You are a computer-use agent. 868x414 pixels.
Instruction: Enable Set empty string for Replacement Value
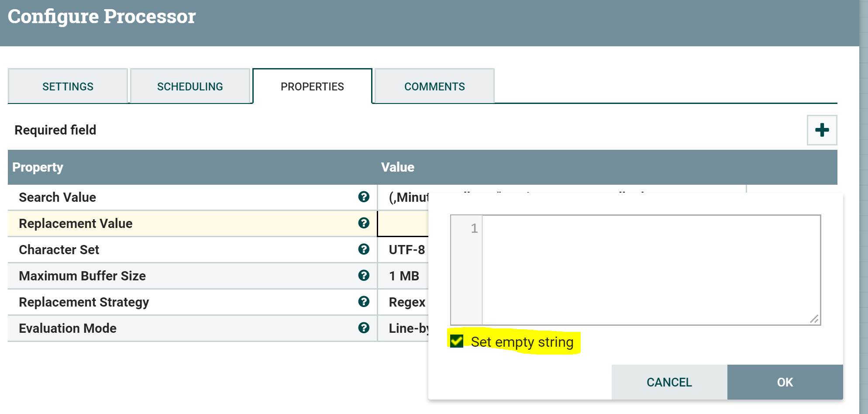(x=457, y=342)
